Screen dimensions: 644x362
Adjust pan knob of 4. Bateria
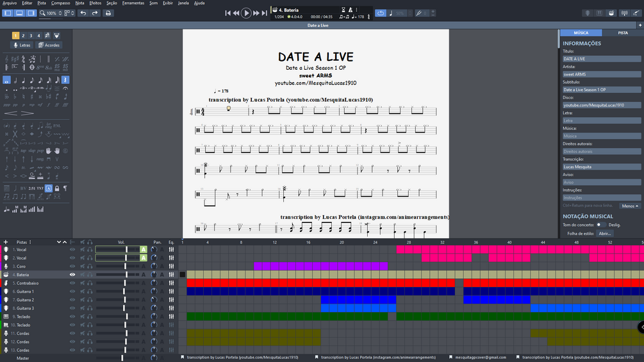tap(154, 275)
